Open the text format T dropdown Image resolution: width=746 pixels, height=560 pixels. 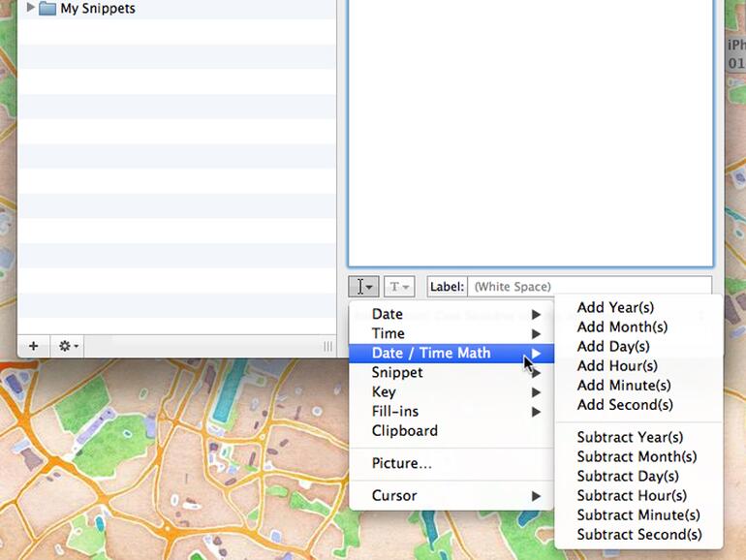pos(399,287)
